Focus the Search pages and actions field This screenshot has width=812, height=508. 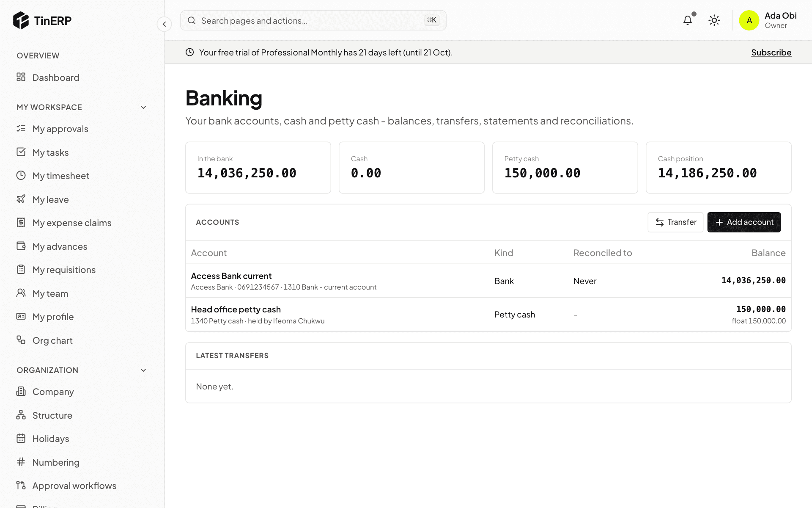(313, 20)
